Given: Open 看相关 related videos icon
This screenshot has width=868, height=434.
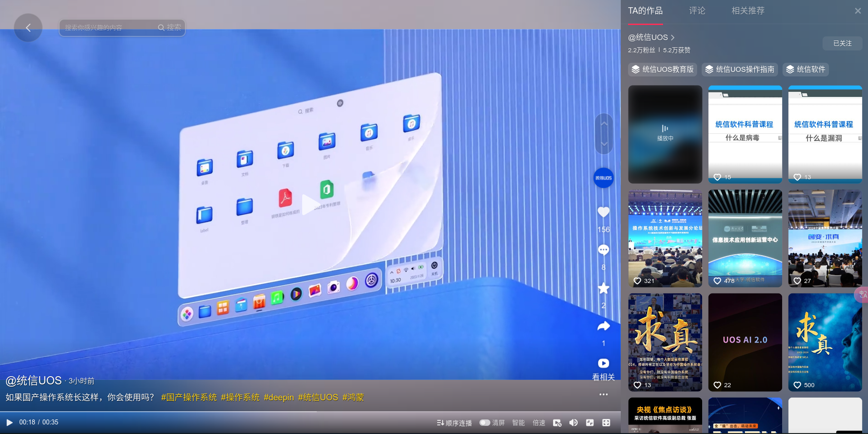Looking at the screenshot, I should pyautogui.click(x=604, y=363).
